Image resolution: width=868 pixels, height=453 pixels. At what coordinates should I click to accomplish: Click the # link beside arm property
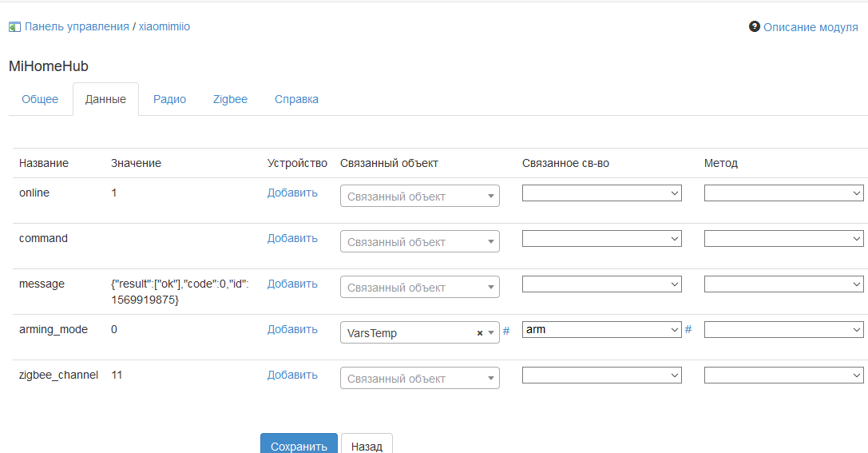(688, 329)
